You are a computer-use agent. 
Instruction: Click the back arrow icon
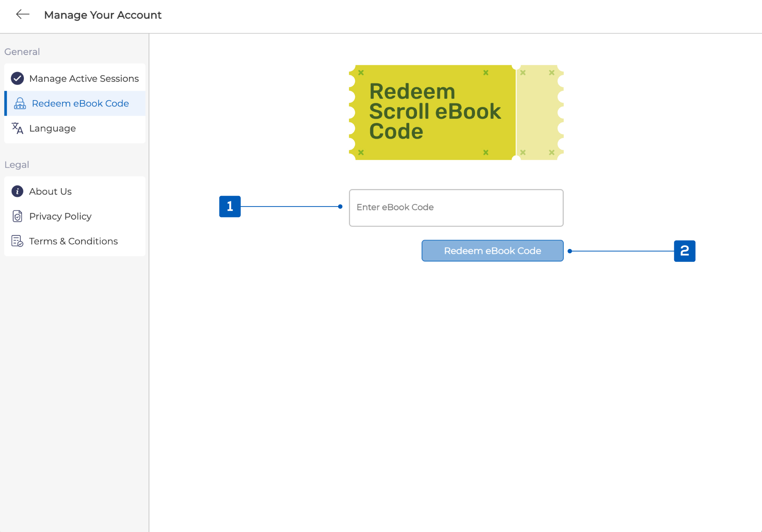[x=23, y=14]
